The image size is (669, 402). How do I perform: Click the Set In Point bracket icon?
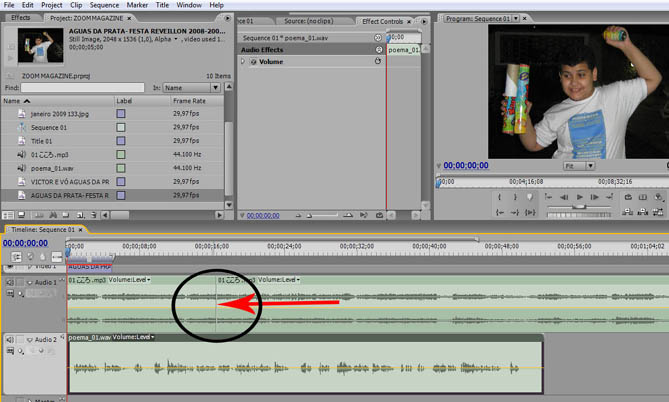point(499,198)
